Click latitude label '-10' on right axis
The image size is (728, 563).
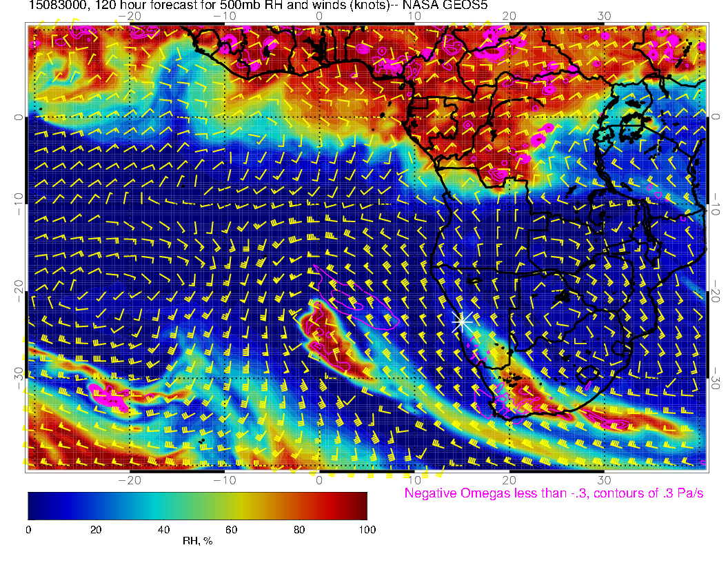tap(716, 204)
